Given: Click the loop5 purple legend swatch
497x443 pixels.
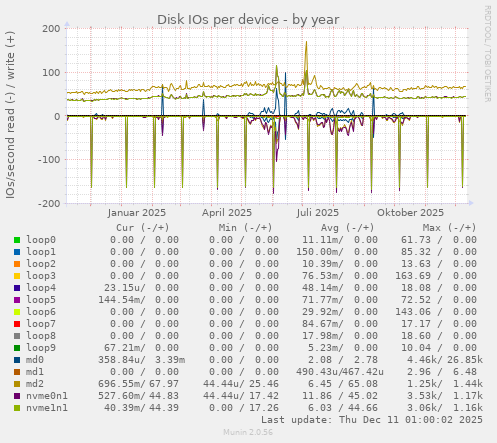Looking at the screenshot, I should point(17,300).
